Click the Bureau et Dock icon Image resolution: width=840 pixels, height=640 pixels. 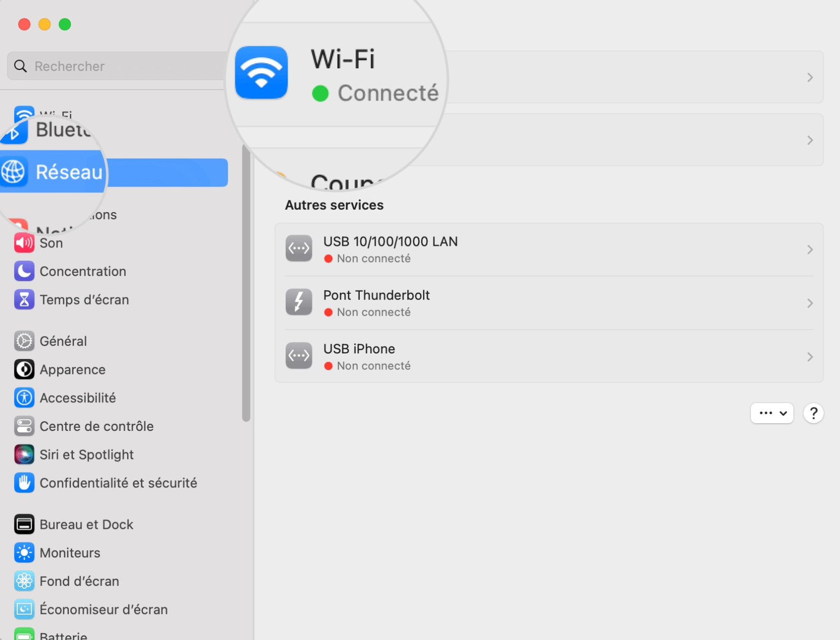[24, 524]
